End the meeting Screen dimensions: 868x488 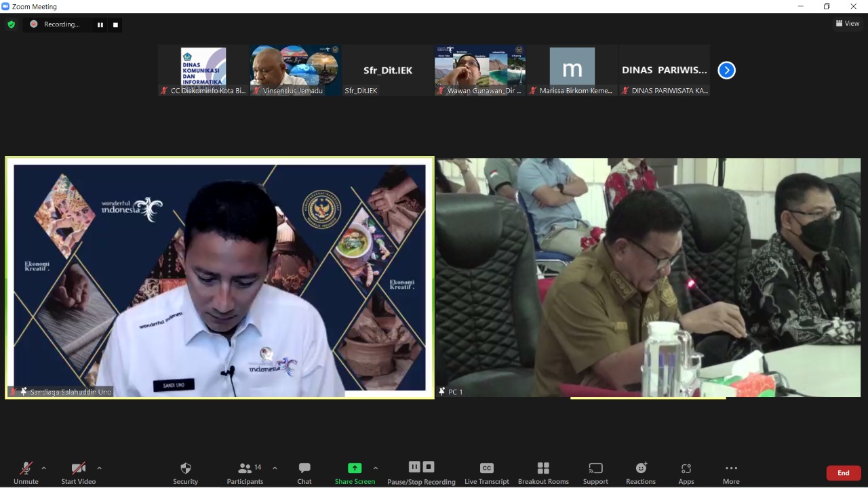pos(844,473)
